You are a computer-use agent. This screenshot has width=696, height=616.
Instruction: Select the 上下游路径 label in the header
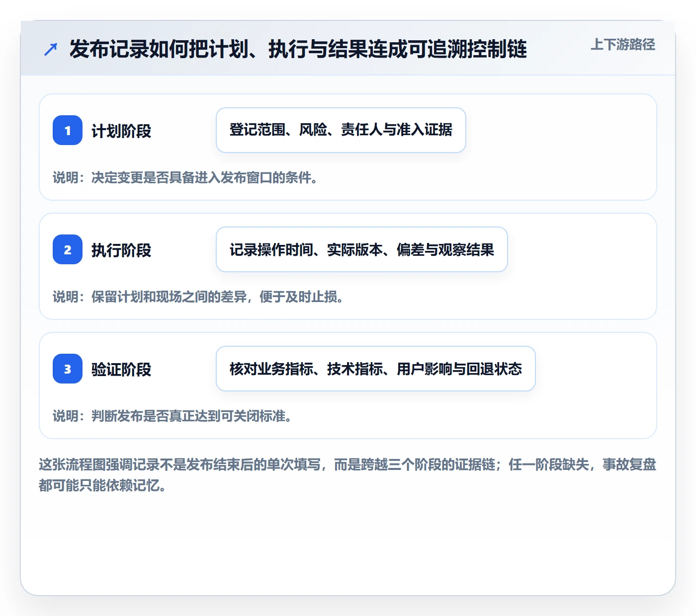coord(623,45)
